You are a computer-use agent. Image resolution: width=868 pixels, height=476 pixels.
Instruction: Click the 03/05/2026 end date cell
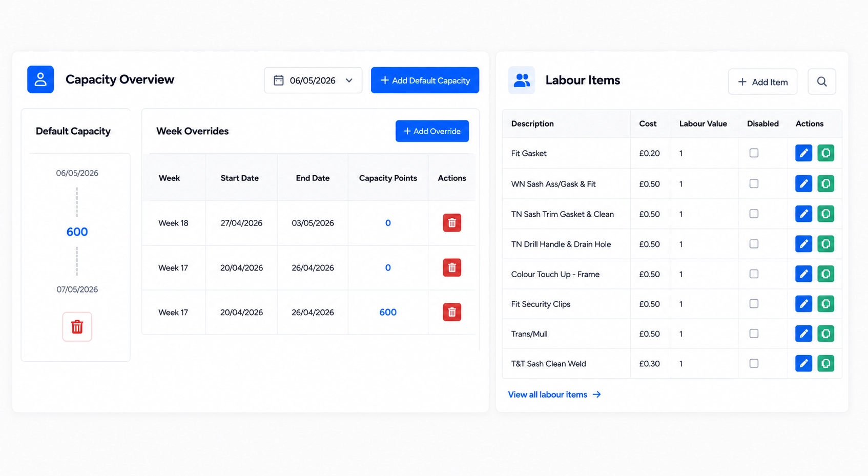[313, 223]
